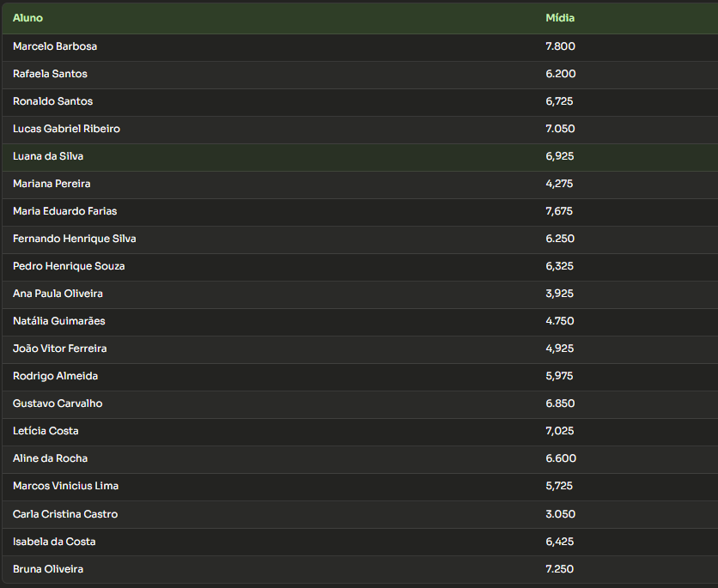The height and width of the screenshot is (588, 718).
Task: Select the Bruna Oliveira row
Action: [x=360, y=570]
